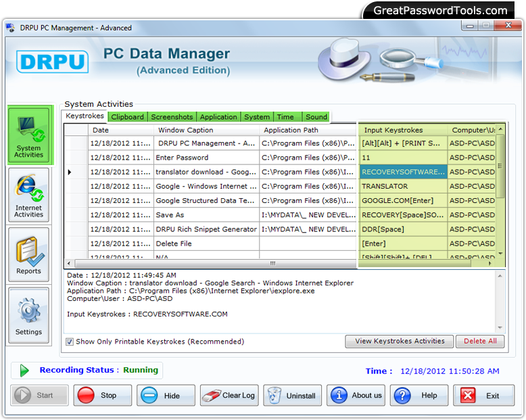Open System Activities sidebar panel
Viewport: 526px width, 420px height.
[x=29, y=135]
